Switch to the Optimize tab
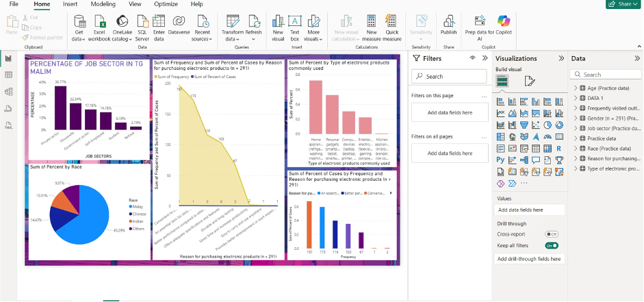The image size is (644, 302). tap(166, 4)
